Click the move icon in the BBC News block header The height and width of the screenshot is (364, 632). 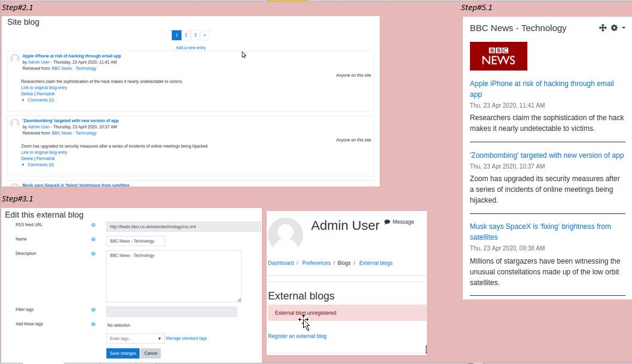click(x=603, y=28)
